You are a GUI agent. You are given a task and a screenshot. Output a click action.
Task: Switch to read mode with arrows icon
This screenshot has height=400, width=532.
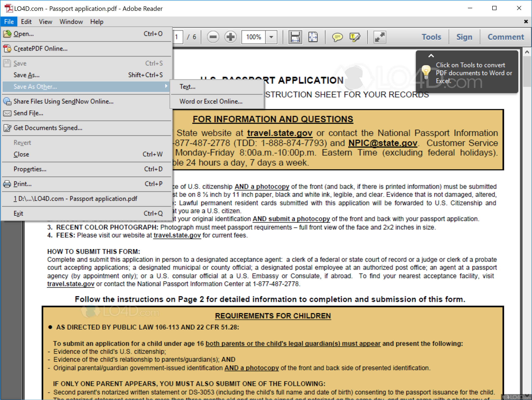click(380, 37)
